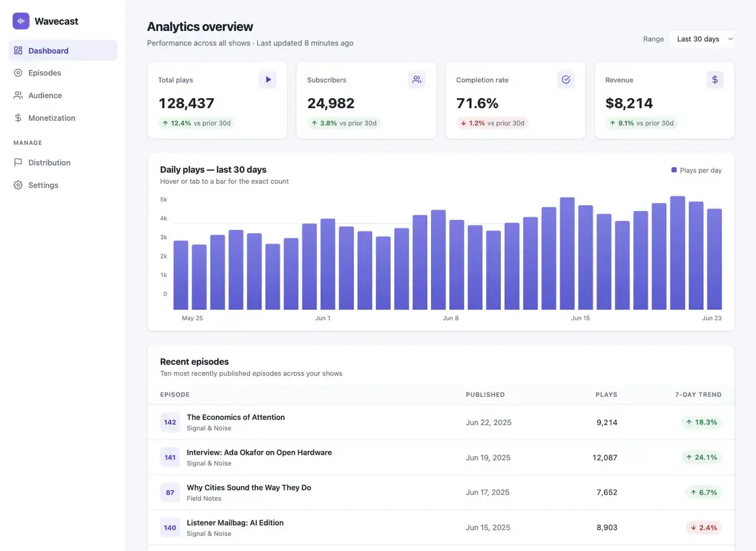The height and width of the screenshot is (551, 756).
Task: Open Settings in the sidebar
Action: tap(63, 185)
